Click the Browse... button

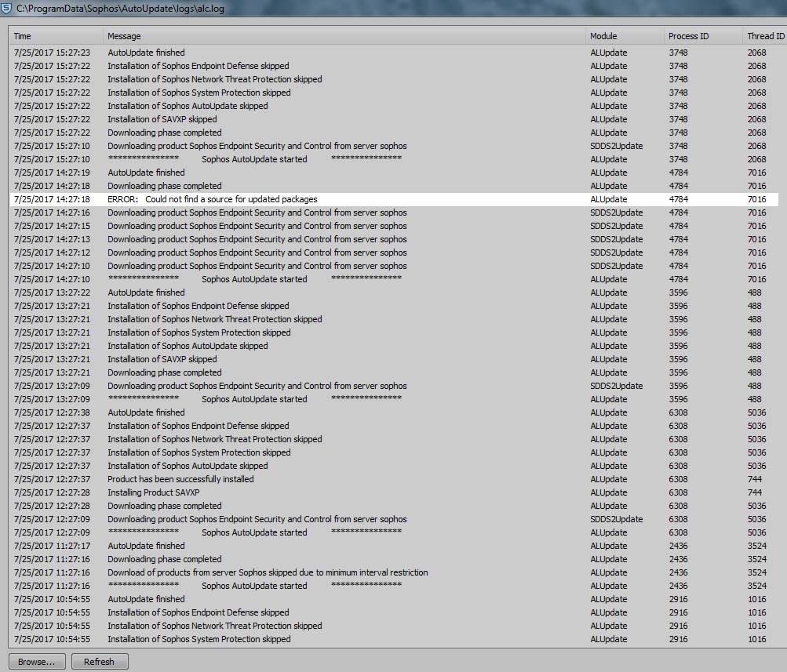[x=37, y=662]
